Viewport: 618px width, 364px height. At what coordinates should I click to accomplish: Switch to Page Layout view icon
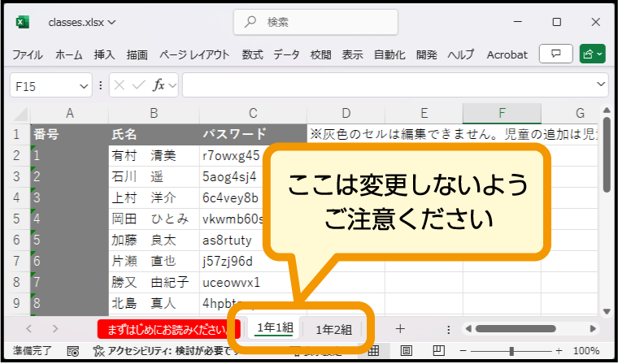pos(407,350)
